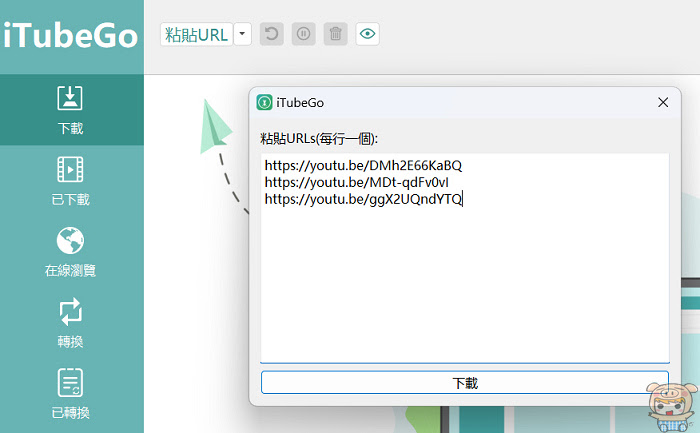Click the iTubeGo logo in the sidebar

71,36
